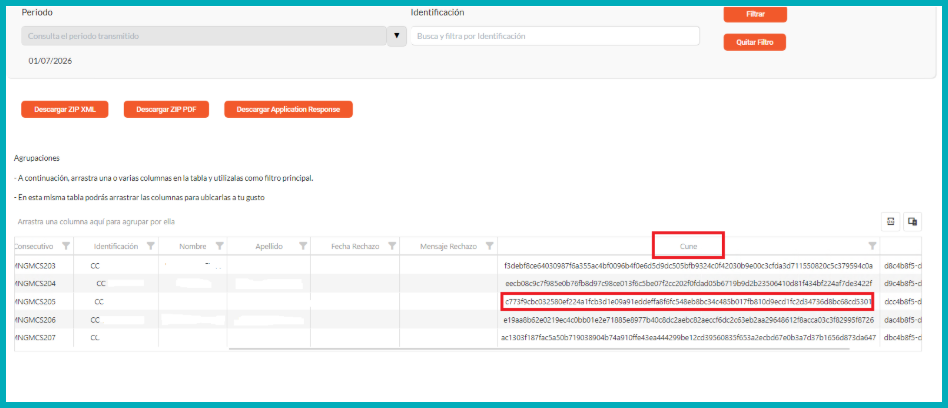Viewport: 948px width, 408px height.
Task: Click the value dac4b8f5 in last column
Action: [x=903, y=319]
